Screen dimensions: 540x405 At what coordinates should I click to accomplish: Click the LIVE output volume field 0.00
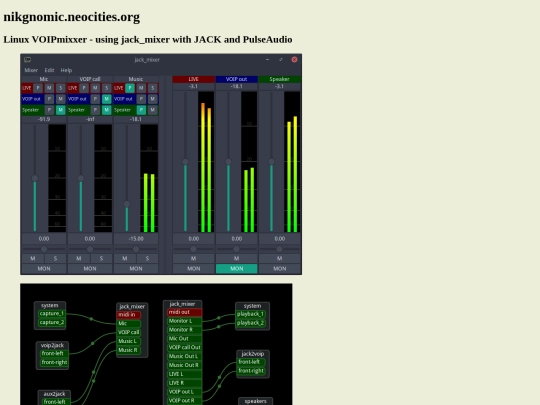pos(194,239)
